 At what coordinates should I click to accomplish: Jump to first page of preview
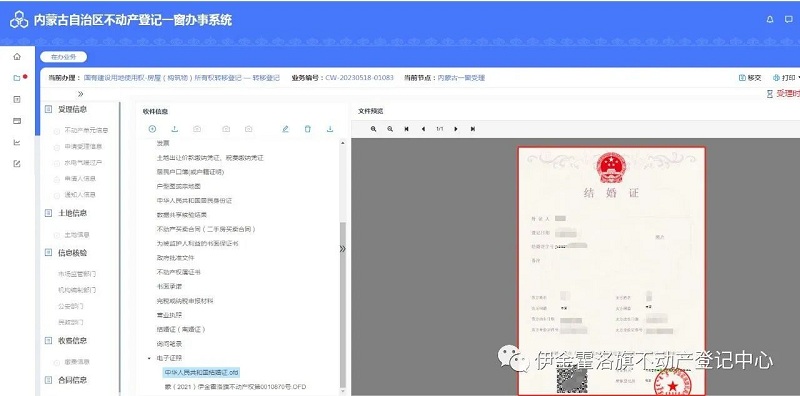coord(407,129)
